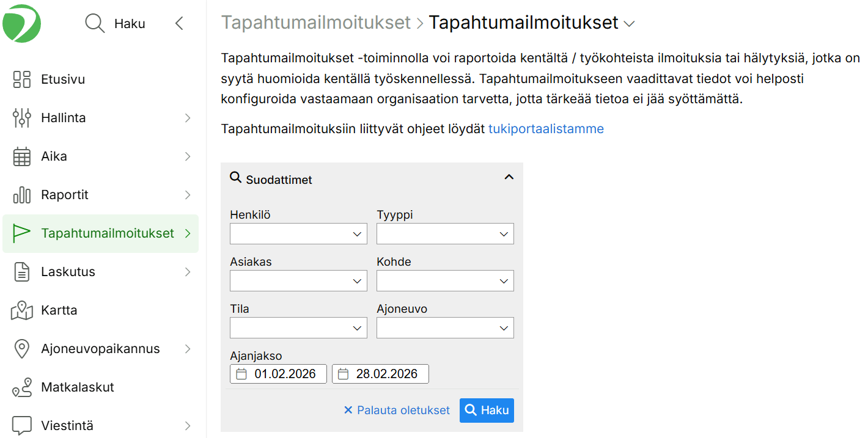This screenshot has width=868, height=438.
Task: Click the Haku magnifier icon in sidebar
Action: (95, 24)
